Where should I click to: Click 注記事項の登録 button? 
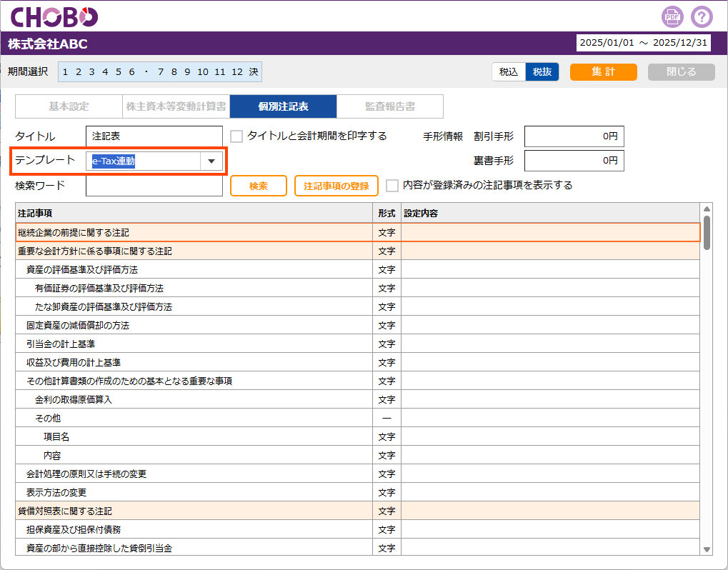(336, 186)
